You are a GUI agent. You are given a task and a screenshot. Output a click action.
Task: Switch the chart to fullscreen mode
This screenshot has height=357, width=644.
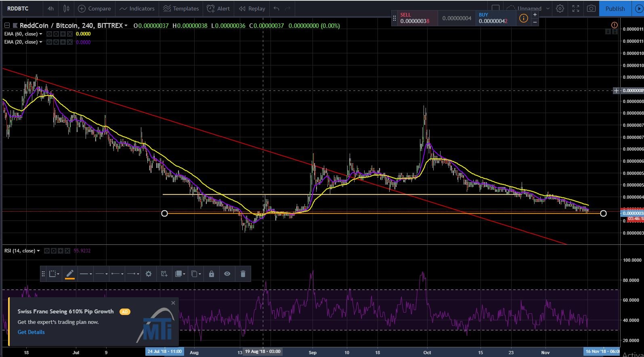point(576,8)
